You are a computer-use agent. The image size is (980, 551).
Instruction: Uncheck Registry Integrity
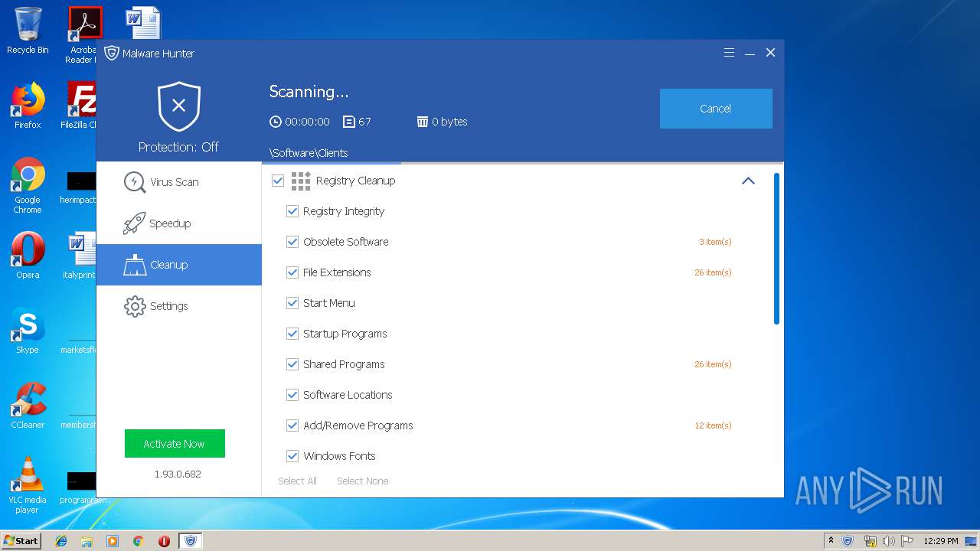coord(292,211)
